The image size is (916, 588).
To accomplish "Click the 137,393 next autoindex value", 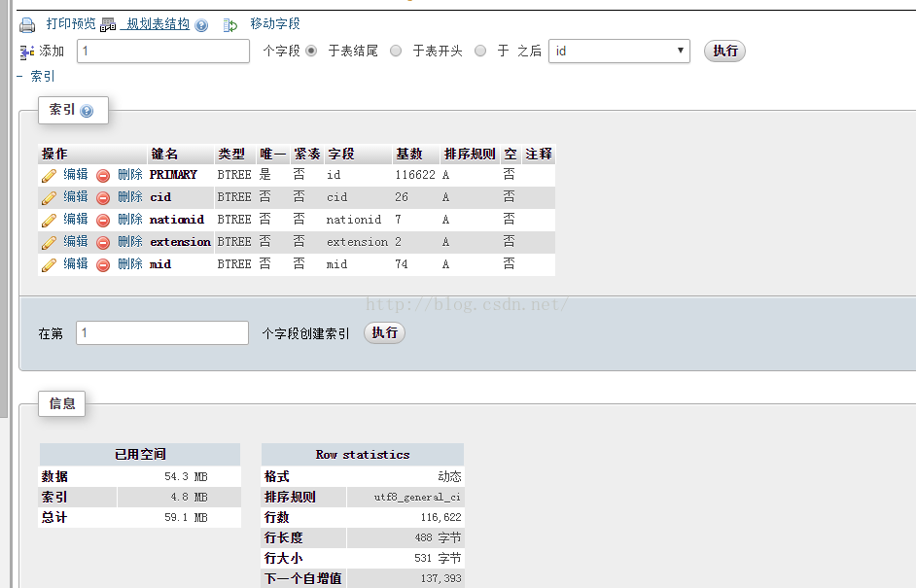I will [x=441, y=578].
